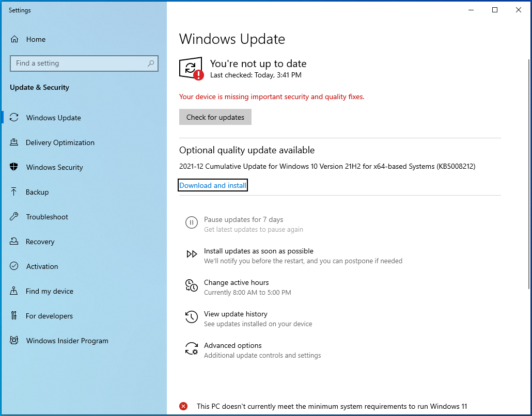The image size is (532, 416).
Task: Click the Windows Update sync arrows icon
Action: pyautogui.click(x=14, y=118)
